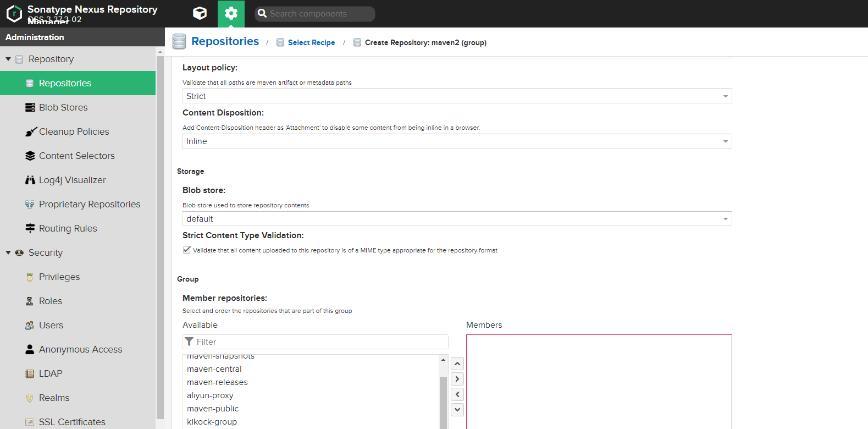Open the Blob store default dropdown
The height and width of the screenshot is (429, 868).
(x=457, y=219)
